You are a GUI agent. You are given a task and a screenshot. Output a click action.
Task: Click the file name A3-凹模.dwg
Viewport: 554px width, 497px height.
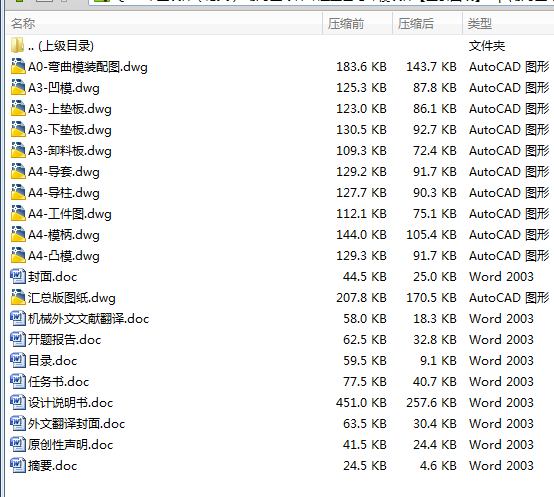(x=64, y=88)
